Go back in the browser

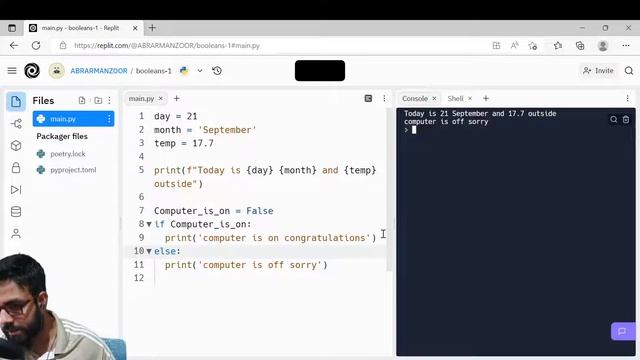click(14, 45)
